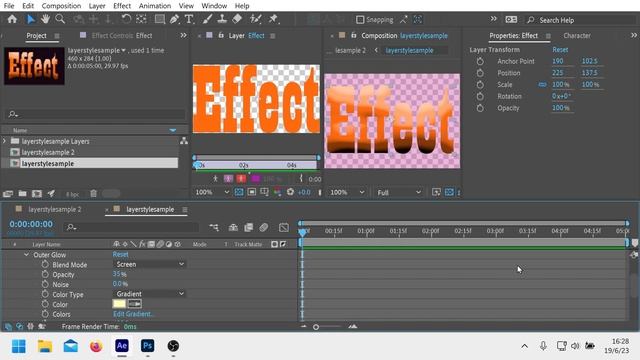This screenshot has height=360, width=640.
Task: Select the Pan Behind anchor point tool
Action: [x=141, y=19]
